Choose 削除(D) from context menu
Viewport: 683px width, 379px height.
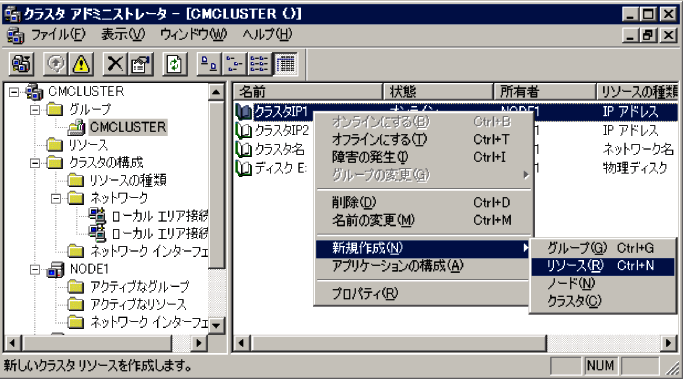[x=423, y=202]
